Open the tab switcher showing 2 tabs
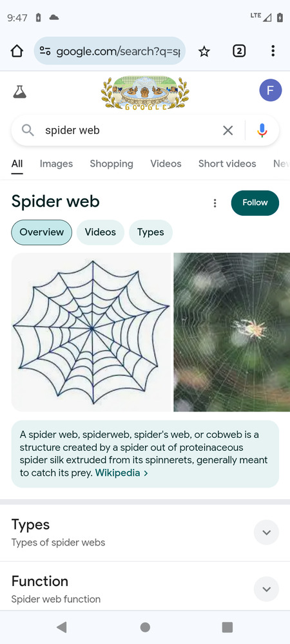This screenshot has height=644, width=290. [239, 51]
